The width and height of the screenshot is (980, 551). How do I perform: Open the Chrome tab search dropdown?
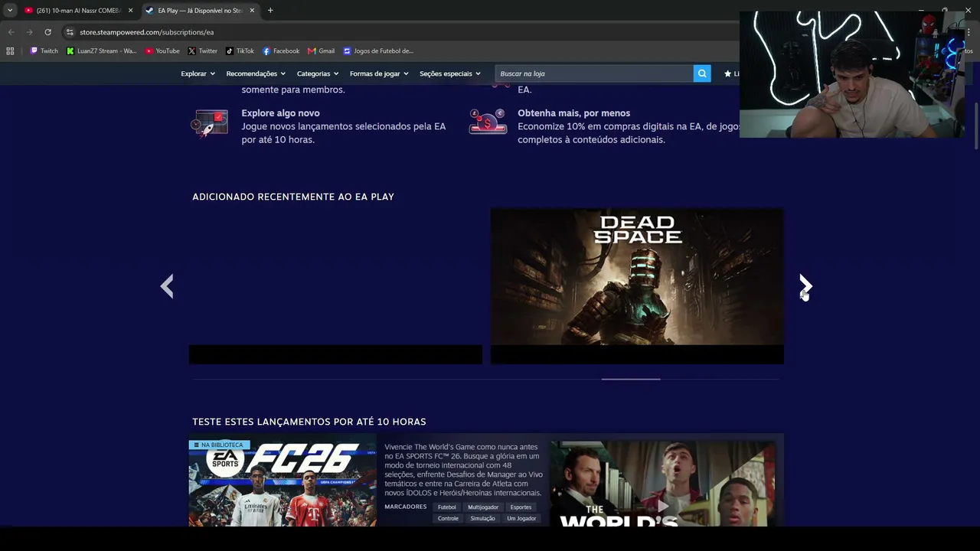coord(10,11)
